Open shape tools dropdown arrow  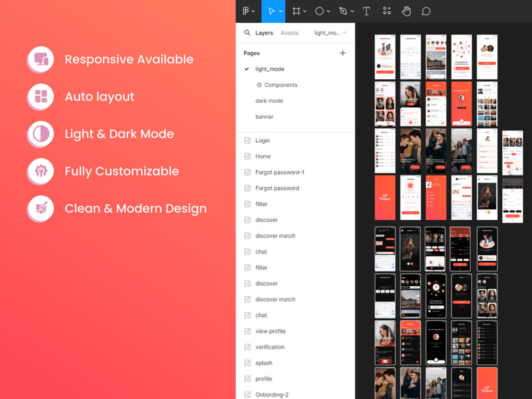click(328, 11)
